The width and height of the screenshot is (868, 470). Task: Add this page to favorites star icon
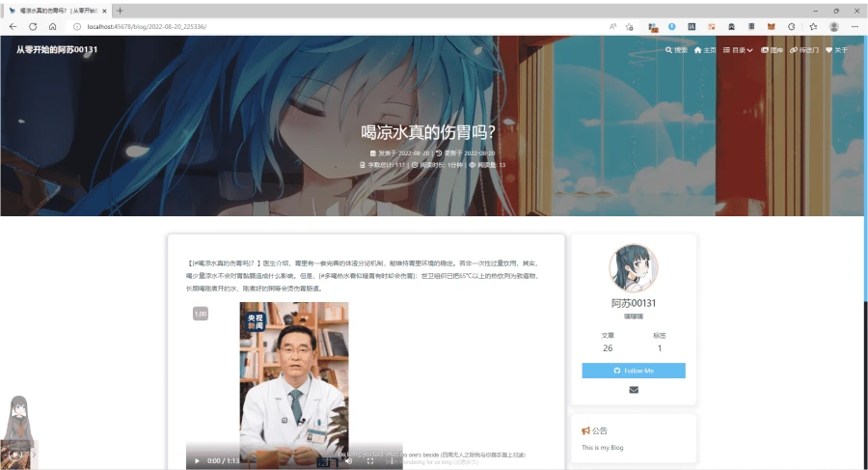coord(630,27)
